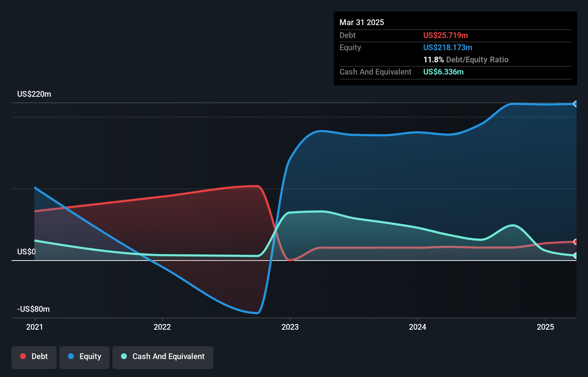Select the 2025 axis label
Screen dimensions: 588x377
click(x=545, y=327)
